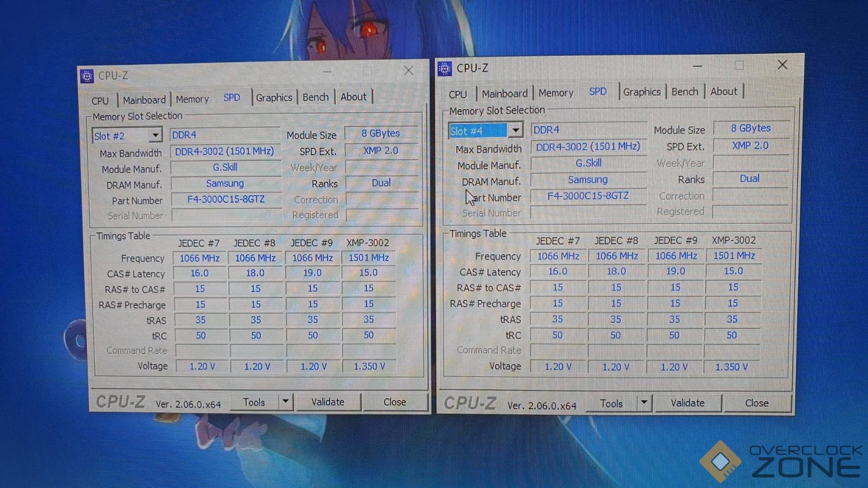Click DDR4 memory type field in left window
This screenshot has height=488, width=868.
pos(224,135)
